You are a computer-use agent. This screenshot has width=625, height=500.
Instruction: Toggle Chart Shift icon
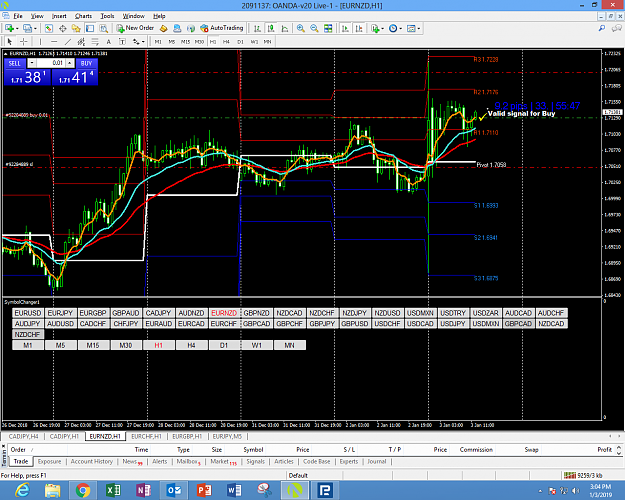pyautogui.click(x=359, y=28)
